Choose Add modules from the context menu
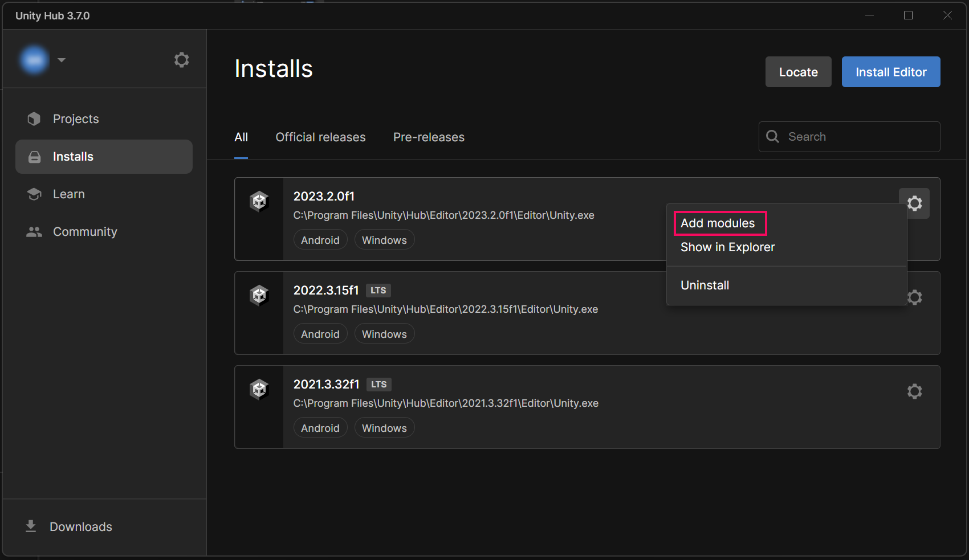Viewport: 969px width, 560px height. coord(718,223)
